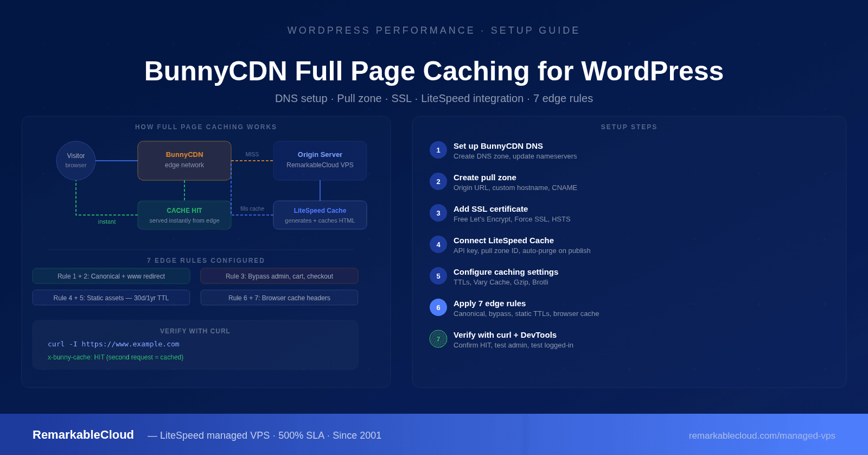The height and width of the screenshot is (455, 868).
Task: Click the curl command text line
Action: [x=113, y=344]
